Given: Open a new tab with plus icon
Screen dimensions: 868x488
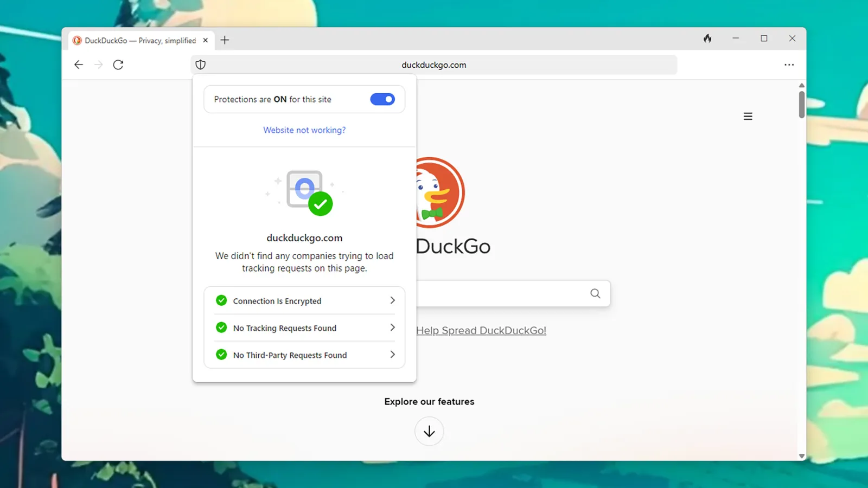Looking at the screenshot, I should [x=225, y=40].
